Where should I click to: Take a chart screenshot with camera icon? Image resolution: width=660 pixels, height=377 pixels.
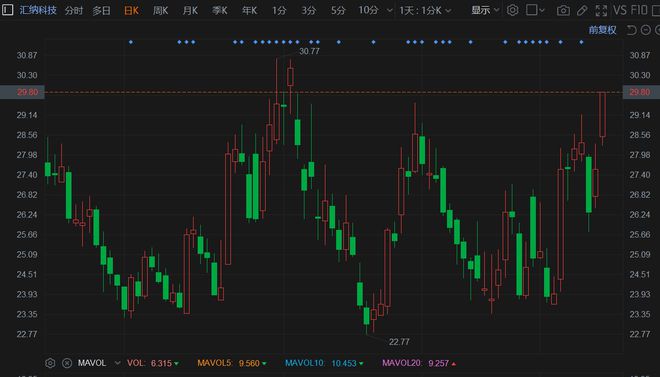click(x=563, y=11)
